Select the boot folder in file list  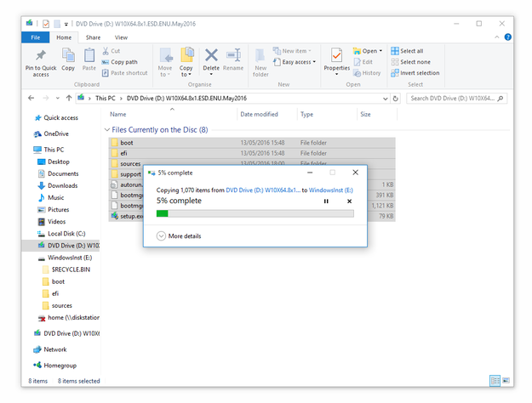point(252,143)
